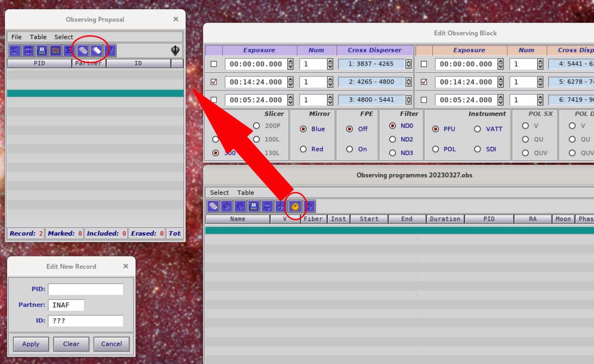Screen dimensions: 594x364
Task: Click the hourglass icon in Observing Proposal toolbar
Action: (x=14, y=50)
